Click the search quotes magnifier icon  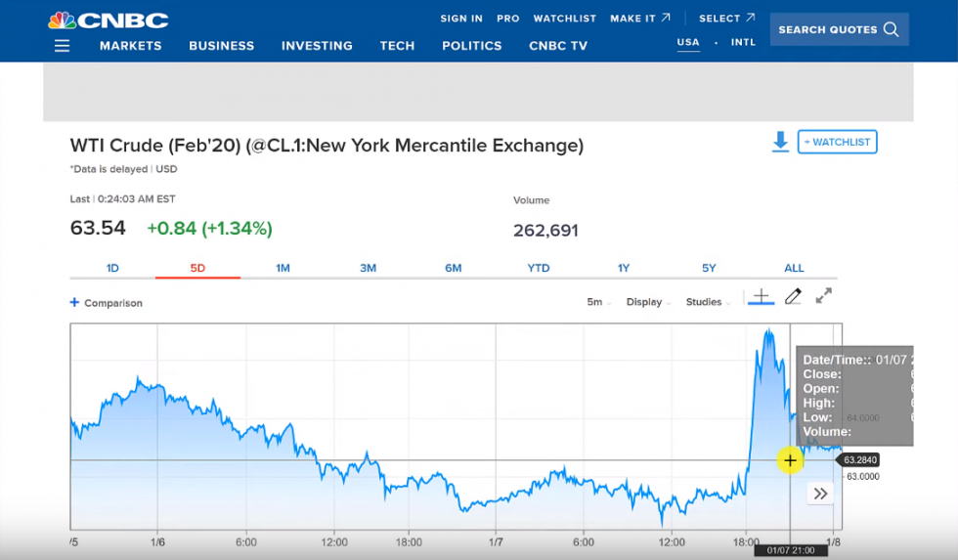coord(891,29)
